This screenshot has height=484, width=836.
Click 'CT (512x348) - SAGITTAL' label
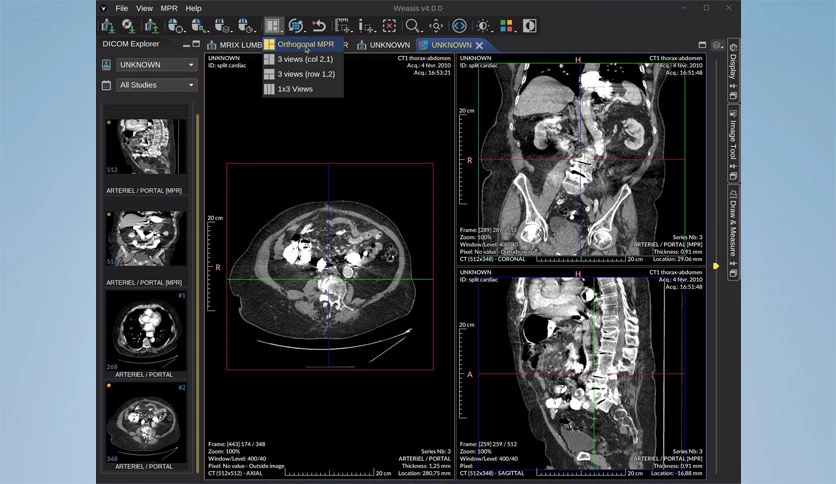coord(492,473)
